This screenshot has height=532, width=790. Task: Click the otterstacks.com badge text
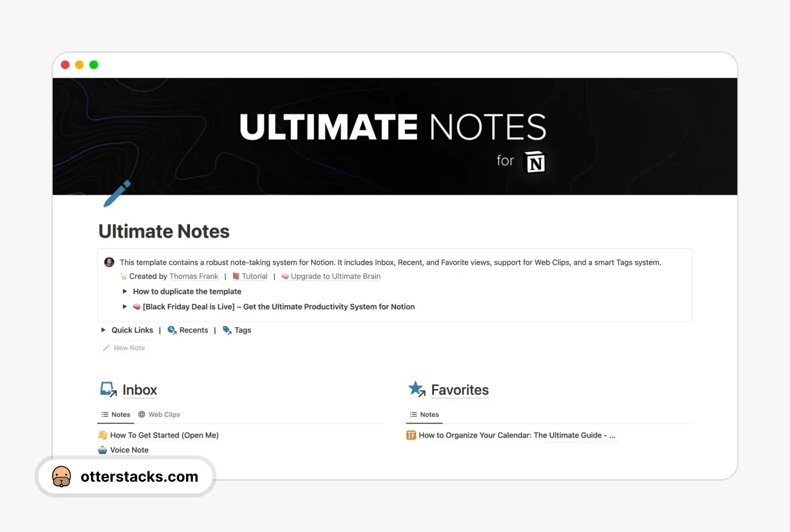(x=139, y=477)
